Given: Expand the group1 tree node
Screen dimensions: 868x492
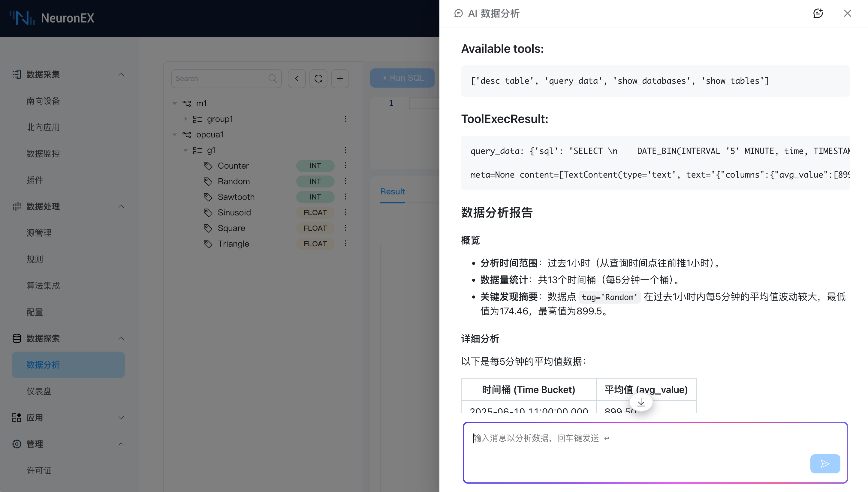Looking at the screenshot, I should (x=185, y=119).
